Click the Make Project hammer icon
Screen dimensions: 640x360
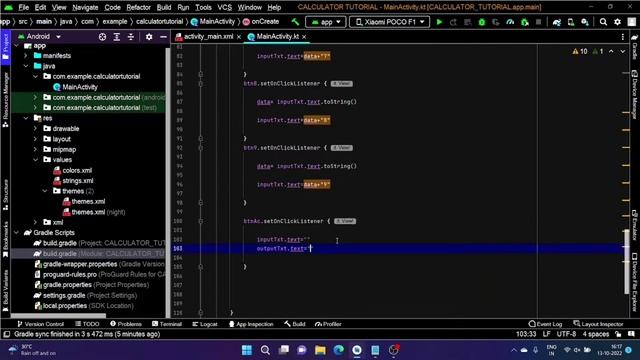[295, 22]
